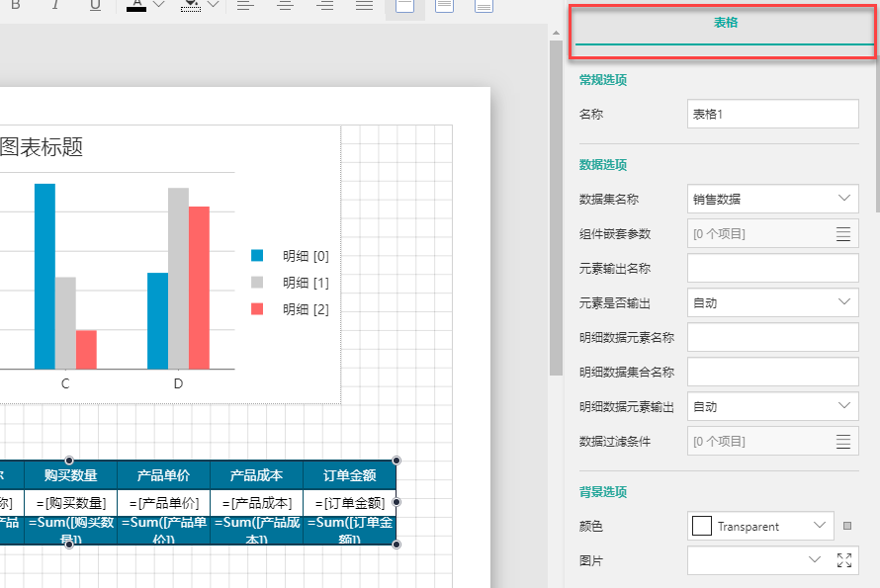Align text to the right
This screenshot has height=588, width=880.
[324, 6]
